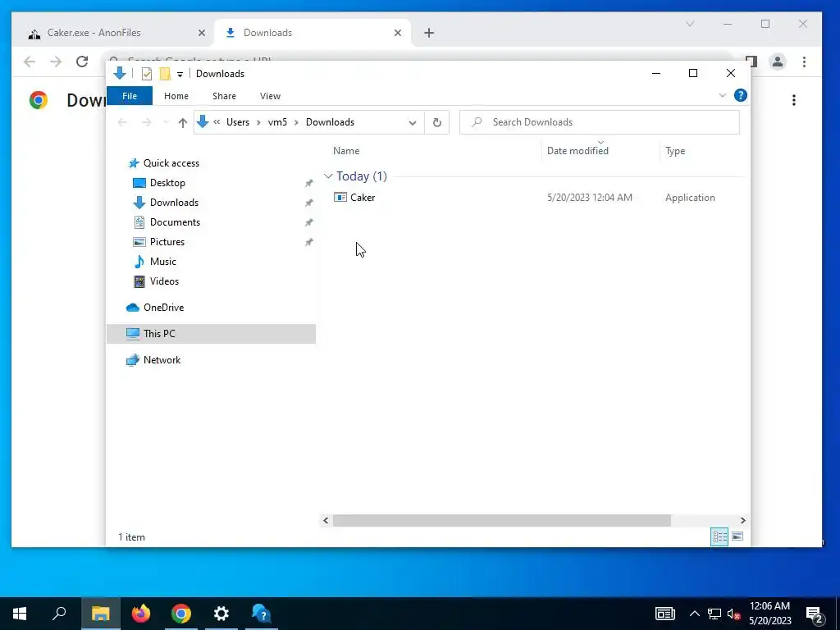
Task: Click the scroll right arrow
Action: [742, 520]
